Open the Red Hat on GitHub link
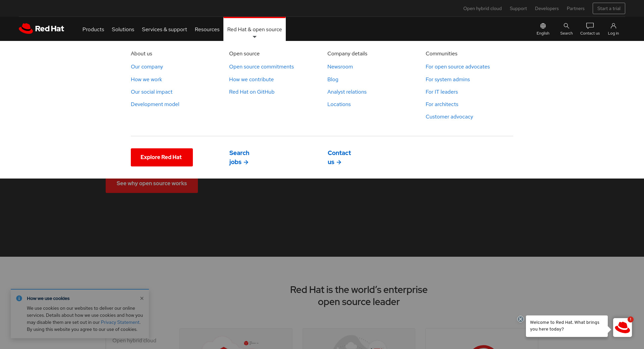The image size is (644, 349). pos(252,92)
